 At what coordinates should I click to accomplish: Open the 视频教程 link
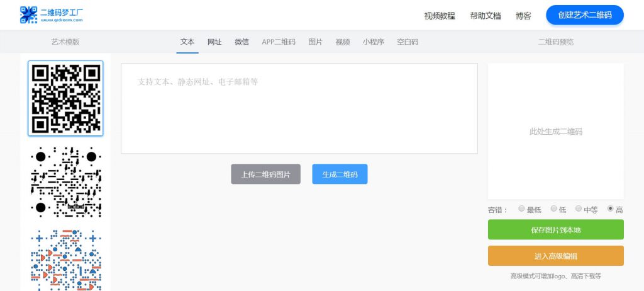[x=440, y=16]
